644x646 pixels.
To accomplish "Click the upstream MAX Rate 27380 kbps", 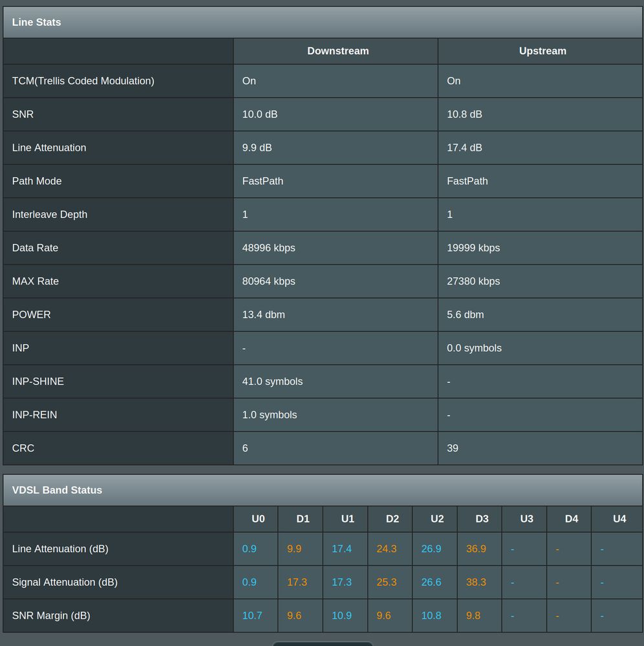I will pos(473,281).
